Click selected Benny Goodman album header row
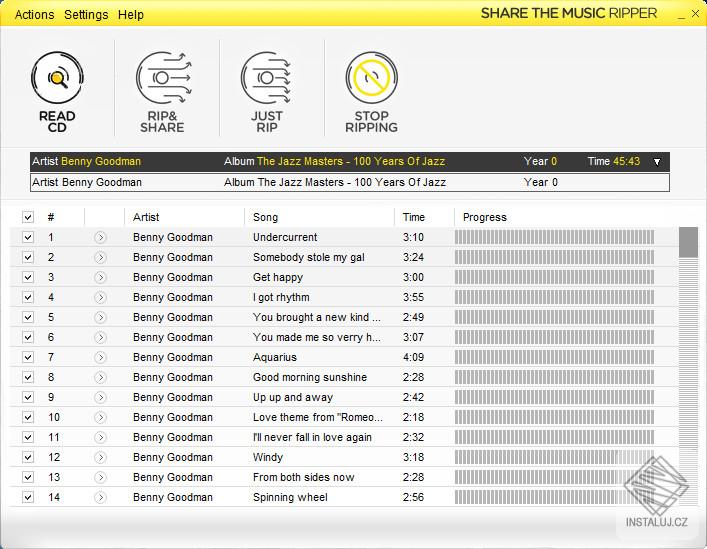The image size is (707, 549). click(x=349, y=162)
